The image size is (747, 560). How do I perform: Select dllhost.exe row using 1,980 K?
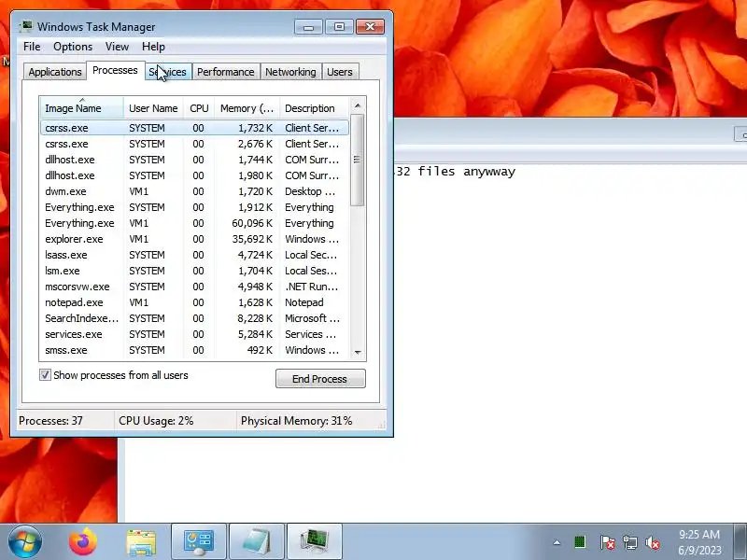point(194,175)
